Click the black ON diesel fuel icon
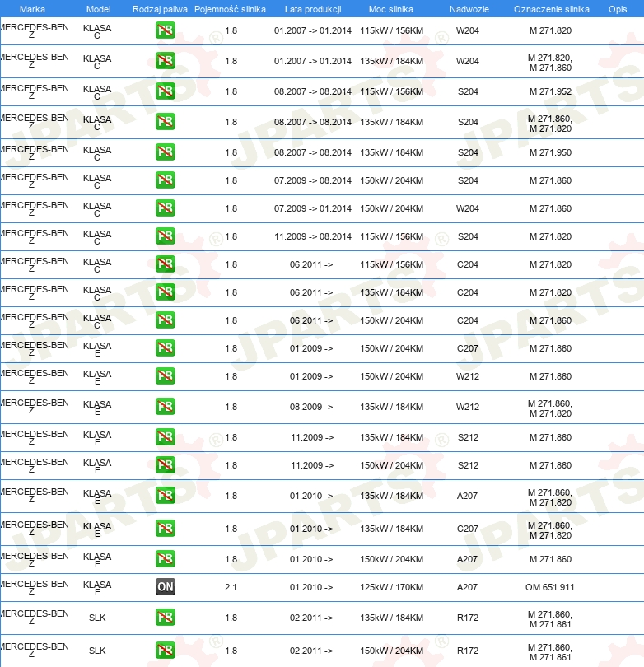This screenshot has height=667, width=644. [166, 587]
